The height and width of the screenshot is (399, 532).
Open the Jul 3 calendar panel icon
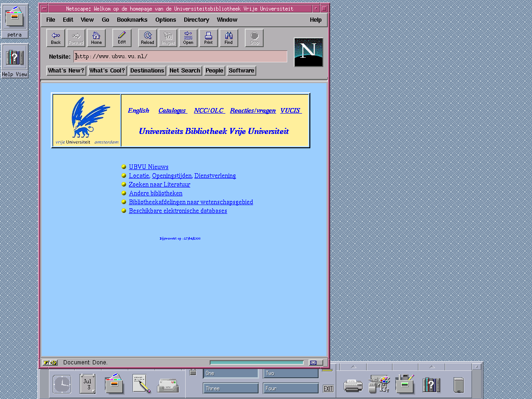(88, 384)
